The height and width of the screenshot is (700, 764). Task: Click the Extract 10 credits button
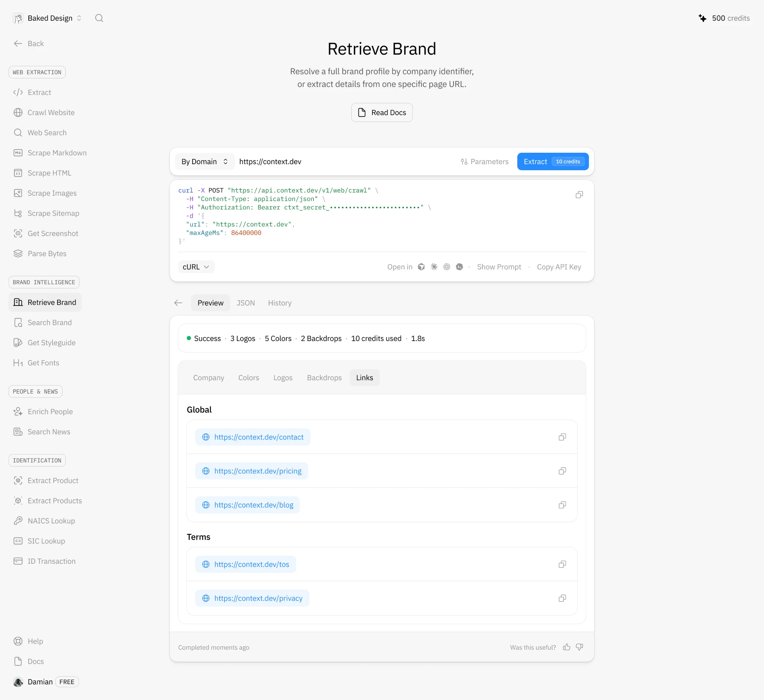[x=553, y=161]
